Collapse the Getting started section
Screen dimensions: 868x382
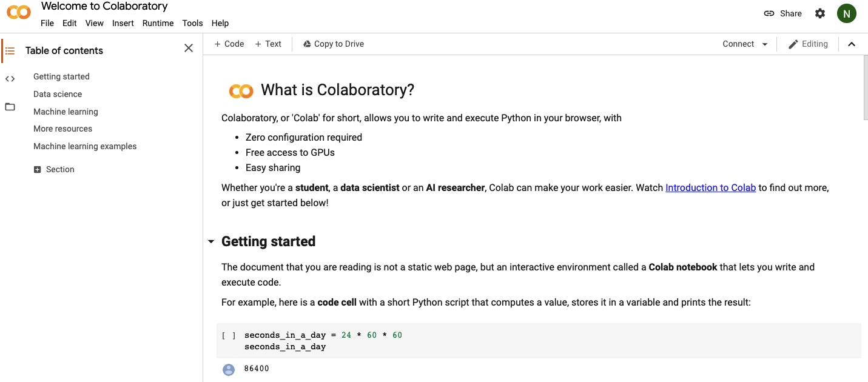[x=211, y=241]
